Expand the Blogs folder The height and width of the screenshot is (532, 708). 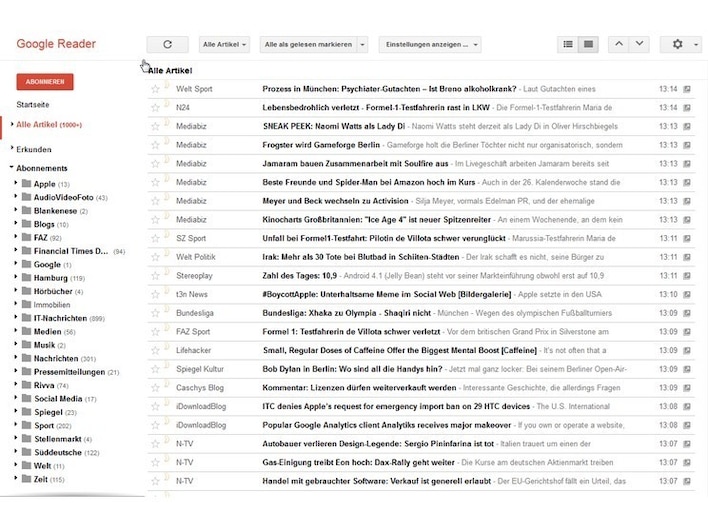16,223
